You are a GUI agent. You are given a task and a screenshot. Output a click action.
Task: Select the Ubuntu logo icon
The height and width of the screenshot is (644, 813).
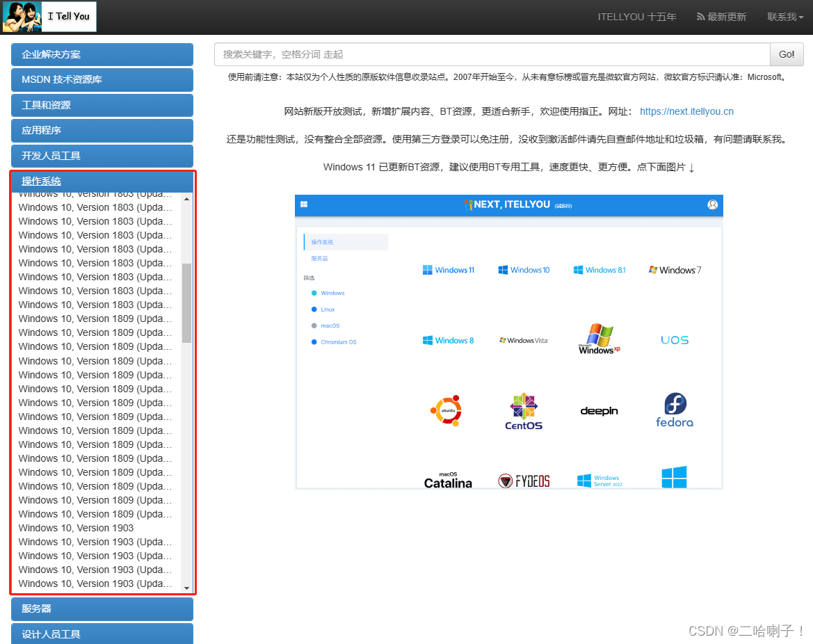pyautogui.click(x=447, y=410)
